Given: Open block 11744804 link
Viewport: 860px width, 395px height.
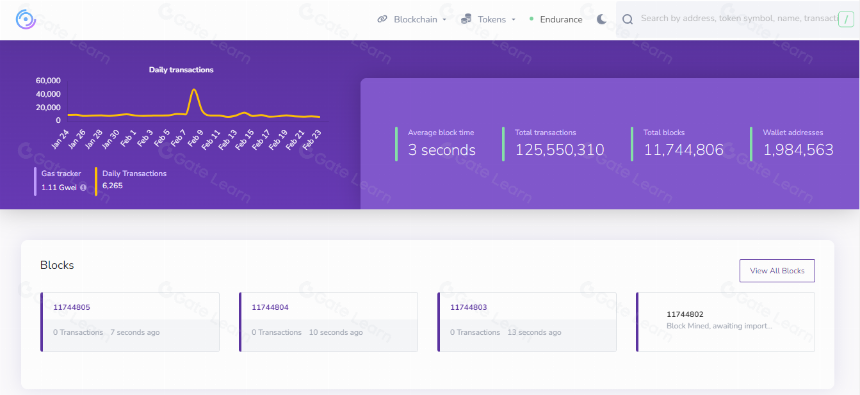Looking at the screenshot, I should tap(270, 307).
